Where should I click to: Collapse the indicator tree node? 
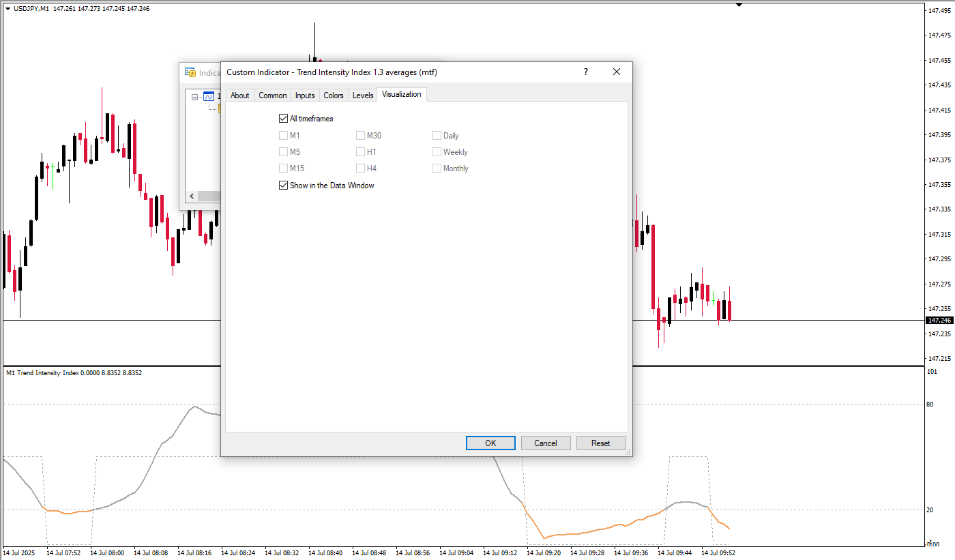click(x=195, y=97)
